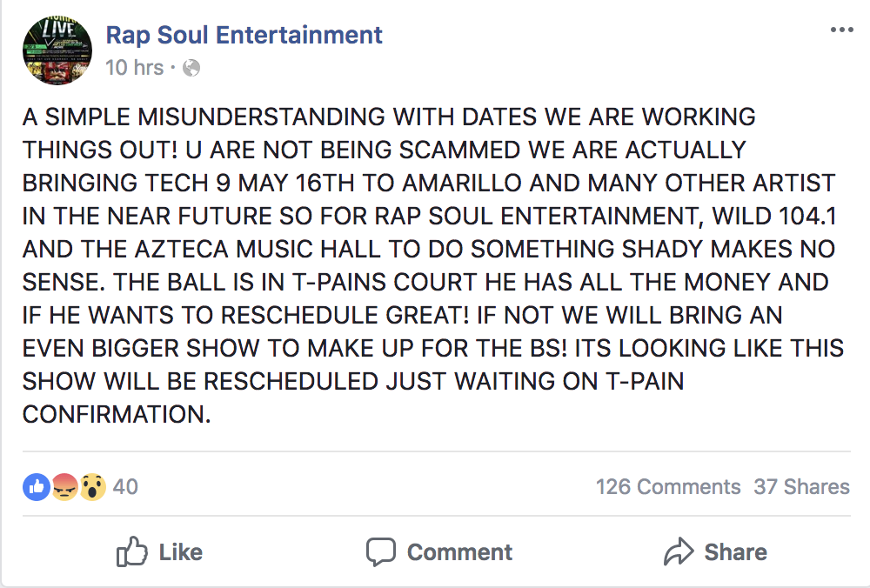View the list of 40 reactions
The width and height of the screenshot is (870, 588).
[x=125, y=486]
